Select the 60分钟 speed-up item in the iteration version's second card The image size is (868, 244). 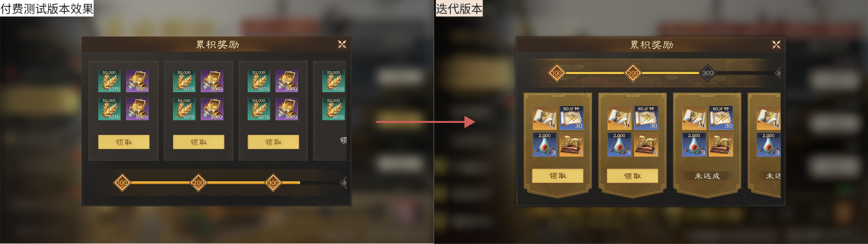[646, 118]
